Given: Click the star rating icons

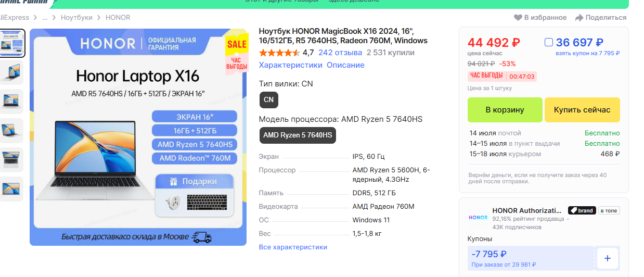Looking at the screenshot, I should click(x=279, y=53).
